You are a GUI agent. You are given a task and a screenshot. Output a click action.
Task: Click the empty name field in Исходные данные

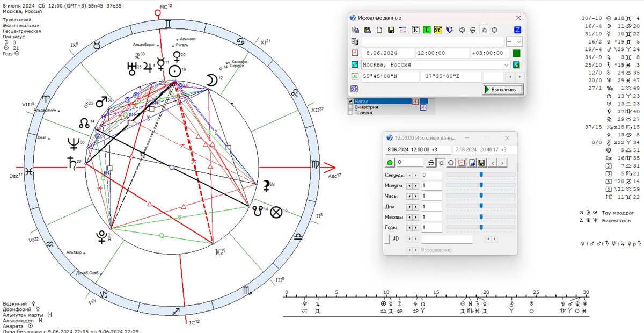click(433, 41)
